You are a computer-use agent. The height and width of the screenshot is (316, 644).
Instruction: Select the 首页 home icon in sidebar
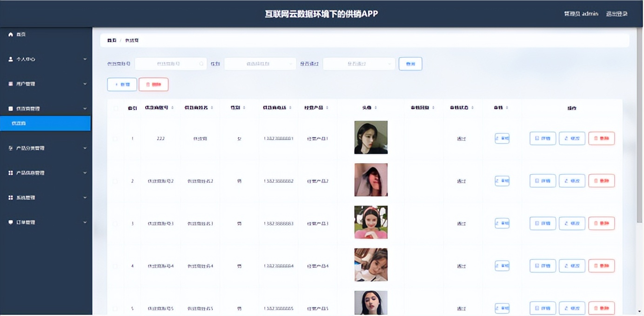tap(10, 34)
